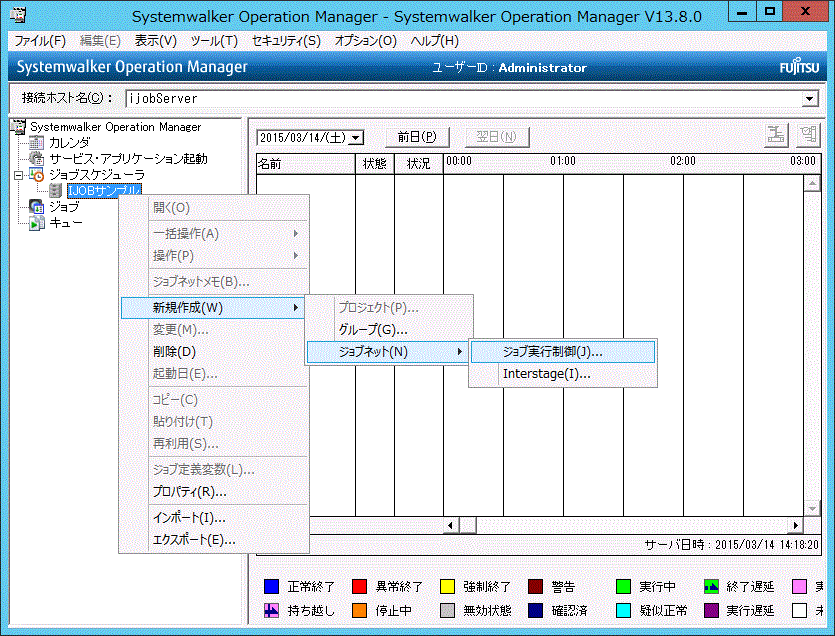The width and height of the screenshot is (835, 636).
Task: Click the 新規作成(W) submenu arrow
Action: point(296,307)
